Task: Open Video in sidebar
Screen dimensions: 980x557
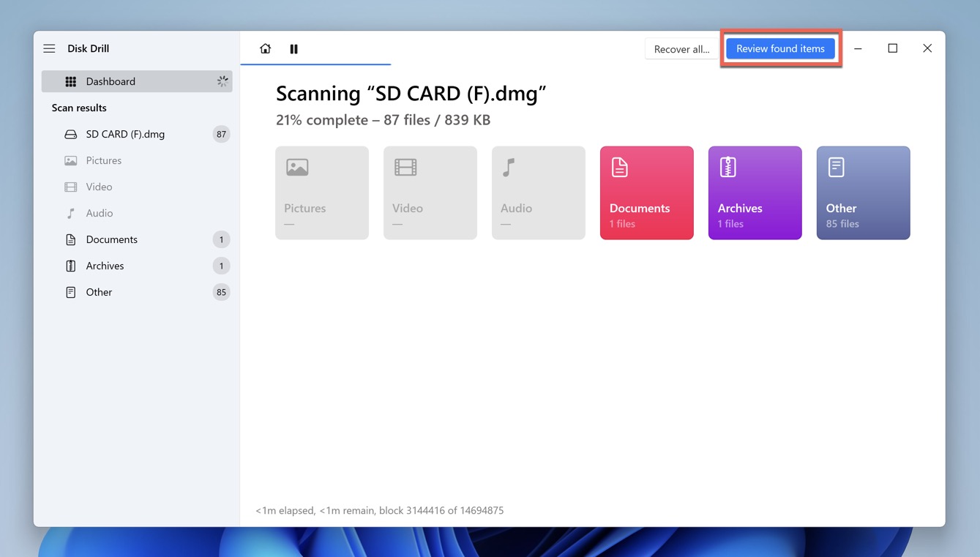Action: 137,187
